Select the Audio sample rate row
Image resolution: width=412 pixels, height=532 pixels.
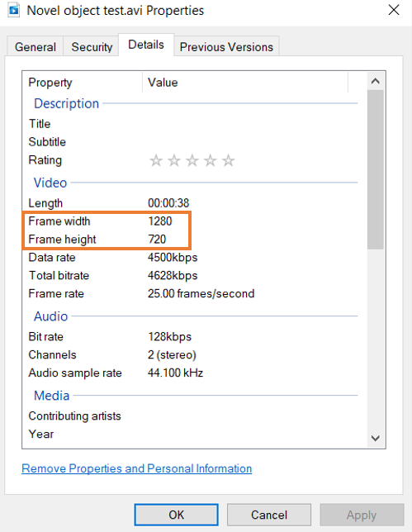tap(192, 373)
